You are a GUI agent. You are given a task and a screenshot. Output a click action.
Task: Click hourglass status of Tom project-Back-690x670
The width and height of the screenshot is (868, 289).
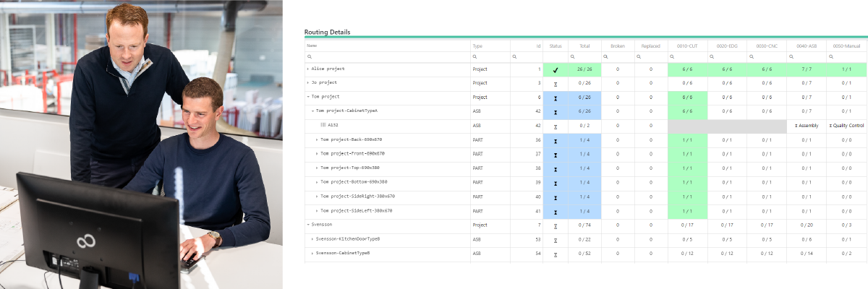pyautogui.click(x=556, y=140)
